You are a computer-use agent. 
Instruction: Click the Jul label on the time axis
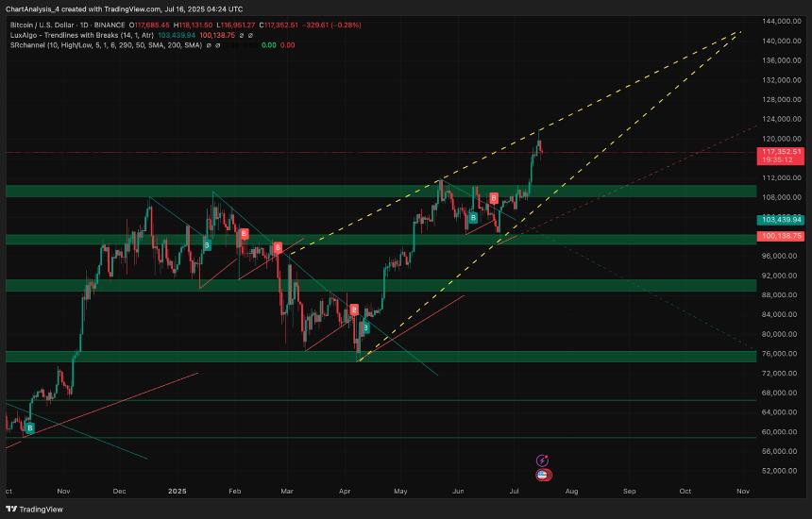pos(515,491)
